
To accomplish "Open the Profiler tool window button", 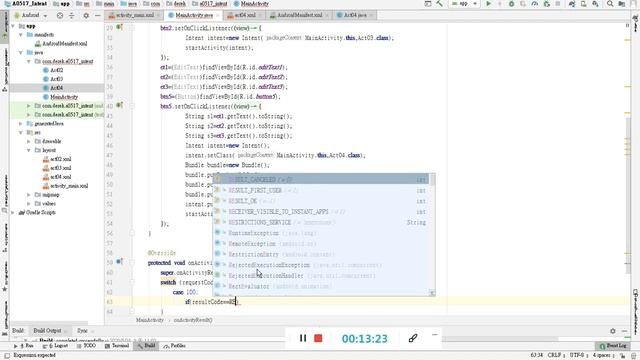I will pyautogui.click(x=175, y=346).
